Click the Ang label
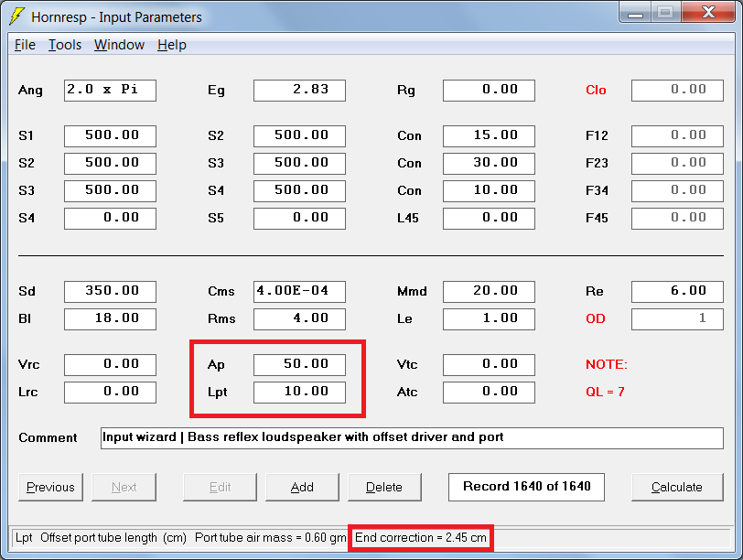The image size is (743, 560). (x=30, y=91)
